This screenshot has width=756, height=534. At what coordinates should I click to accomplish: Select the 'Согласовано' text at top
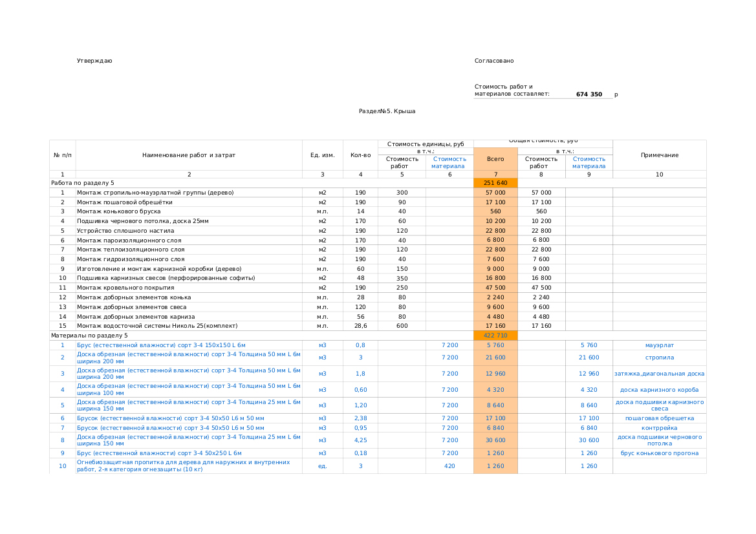(494, 61)
